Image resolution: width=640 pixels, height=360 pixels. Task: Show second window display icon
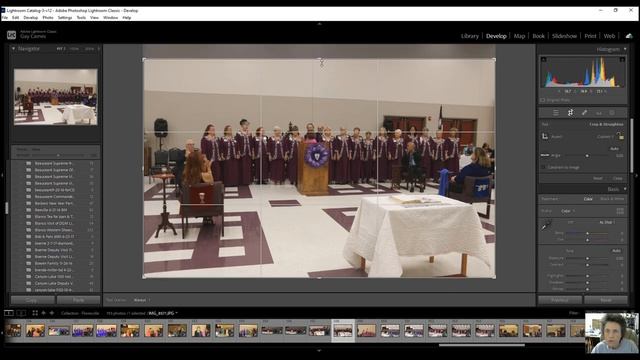click(x=21, y=313)
